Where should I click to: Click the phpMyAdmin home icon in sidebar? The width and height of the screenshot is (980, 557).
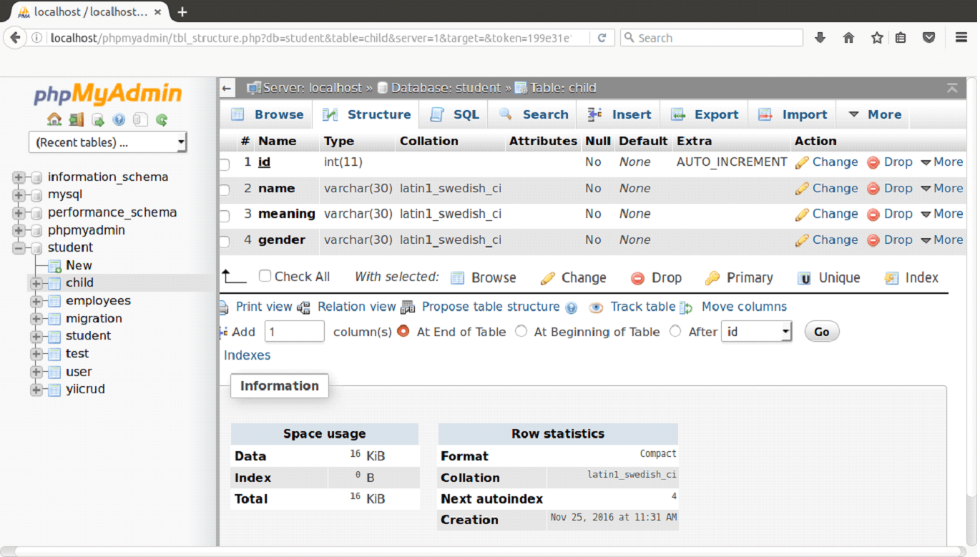54,119
